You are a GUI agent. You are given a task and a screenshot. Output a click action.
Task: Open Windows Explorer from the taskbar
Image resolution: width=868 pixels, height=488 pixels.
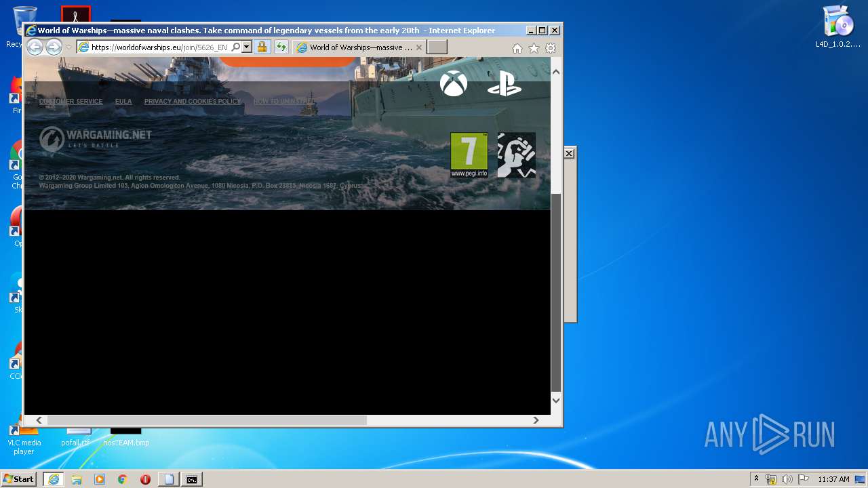click(x=77, y=479)
